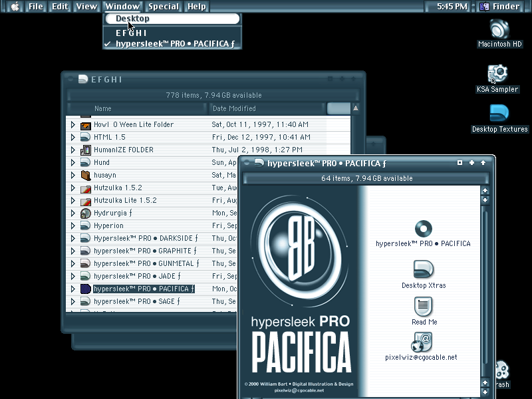Open the Edit menu

(x=60, y=7)
